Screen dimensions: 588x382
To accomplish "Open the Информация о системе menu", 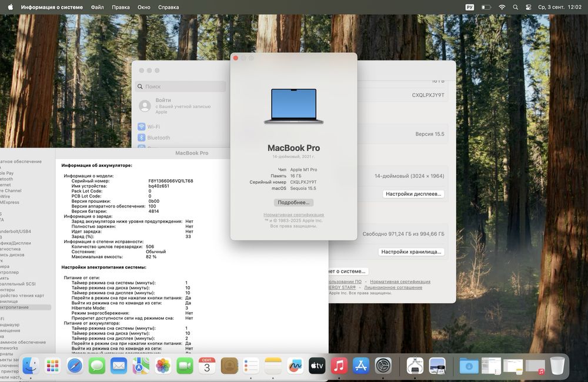I will pyautogui.click(x=52, y=7).
